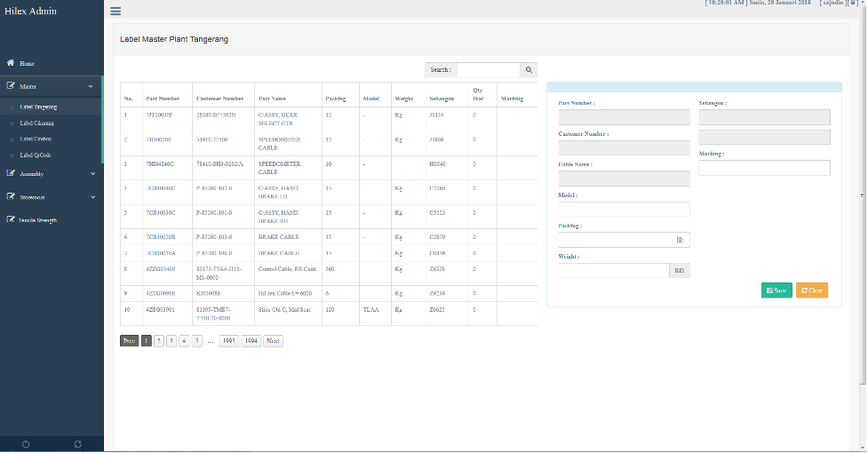Viewport: 868px width, 453px height.
Task: Click the Marking input field
Action: click(764, 168)
